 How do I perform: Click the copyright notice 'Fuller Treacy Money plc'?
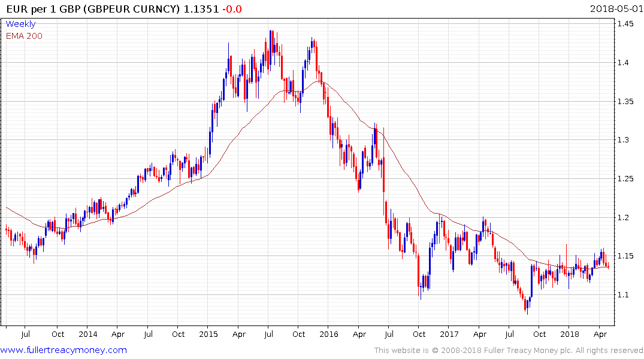click(x=528, y=351)
